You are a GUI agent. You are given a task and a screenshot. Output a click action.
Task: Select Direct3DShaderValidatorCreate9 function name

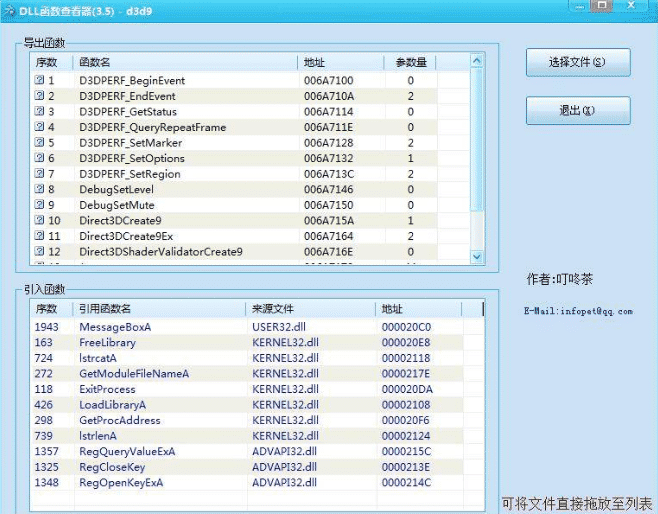pyautogui.click(x=161, y=251)
